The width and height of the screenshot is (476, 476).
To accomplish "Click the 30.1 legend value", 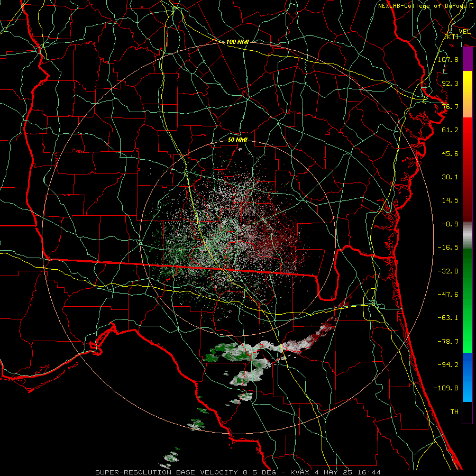I will [x=450, y=177].
